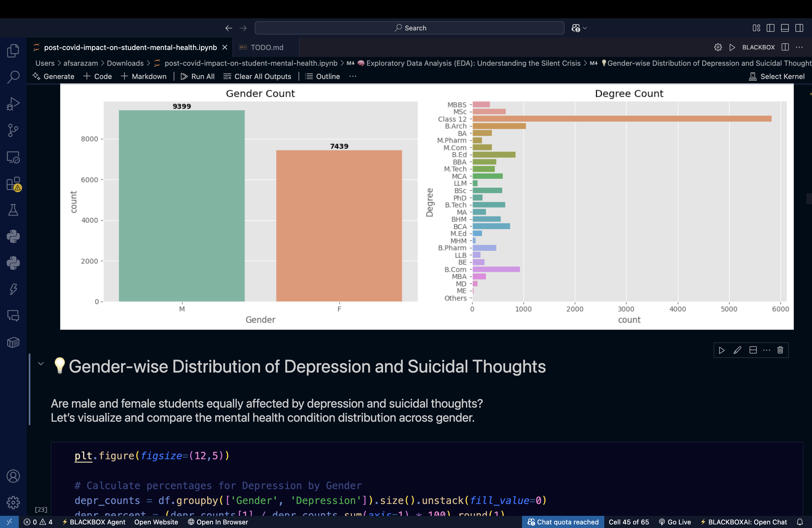Viewport: 812px width, 528px height.
Task: Click Select Kernel button
Action: click(777, 76)
